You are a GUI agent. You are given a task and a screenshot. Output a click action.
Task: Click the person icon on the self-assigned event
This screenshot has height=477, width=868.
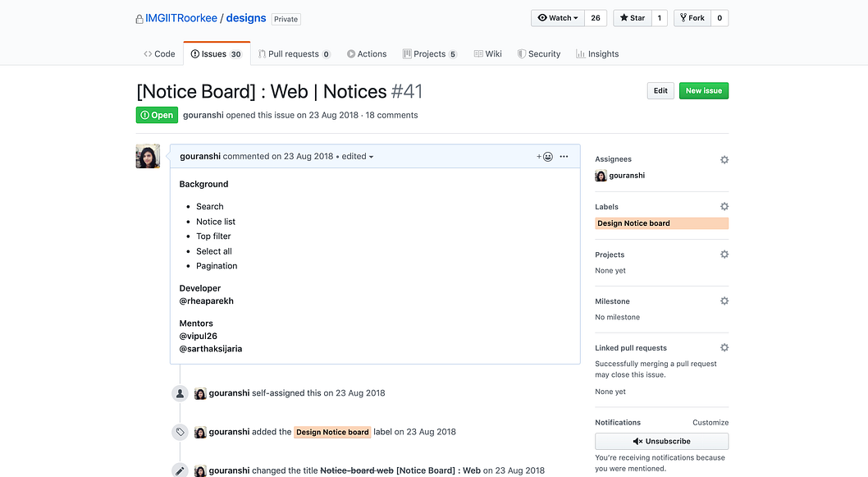(180, 392)
